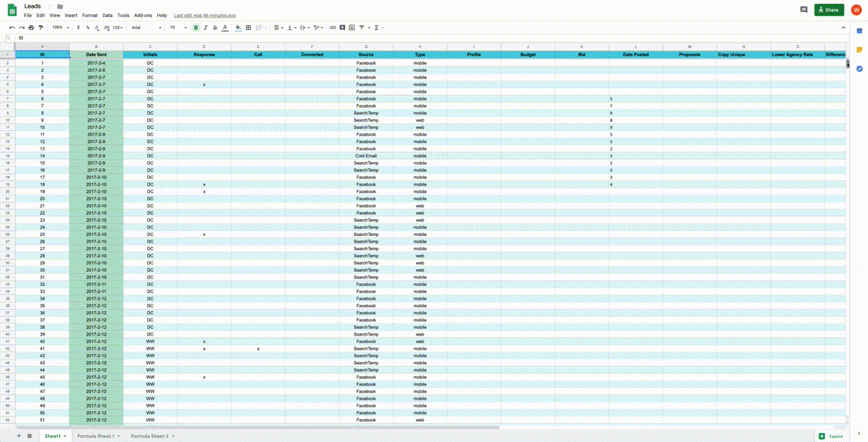Screen dimensions: 868x442
Task: Open the File menu
Action: [x=28, y=15]
